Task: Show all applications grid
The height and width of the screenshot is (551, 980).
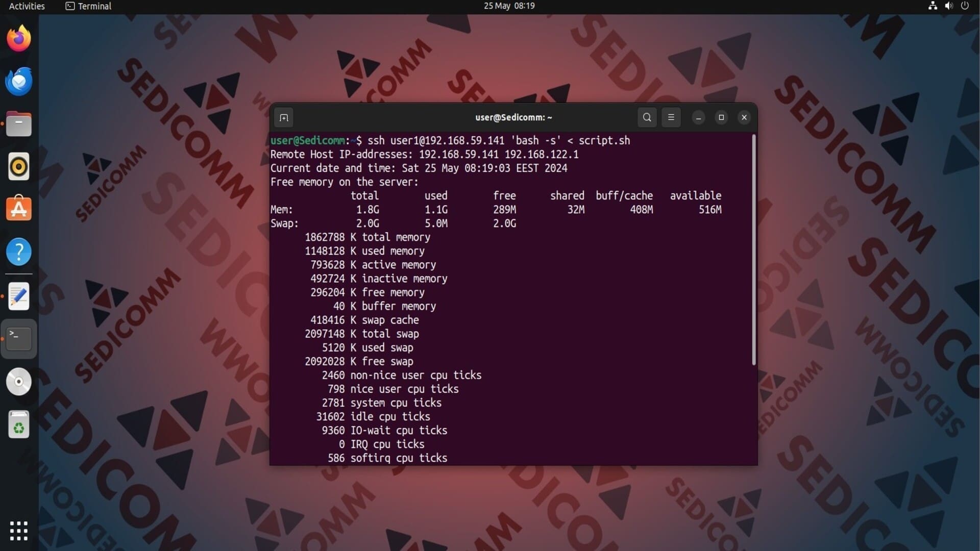Action: [x=19, y=531]
